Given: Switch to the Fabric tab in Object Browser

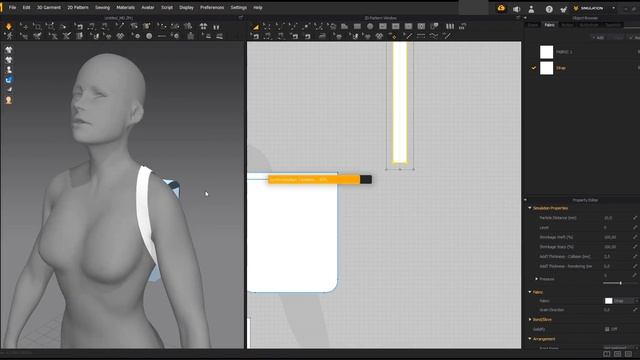Looking at the screenshot, I should [x=549, y=25].
